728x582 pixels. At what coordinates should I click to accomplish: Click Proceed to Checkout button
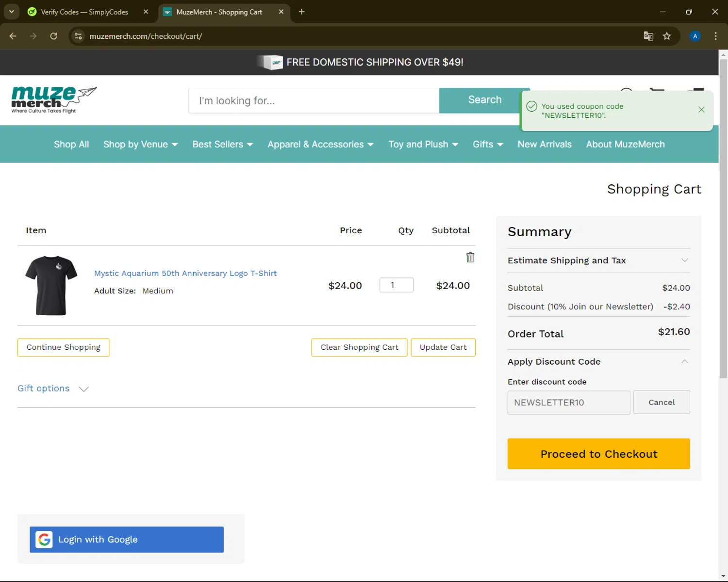click(598, 454)
